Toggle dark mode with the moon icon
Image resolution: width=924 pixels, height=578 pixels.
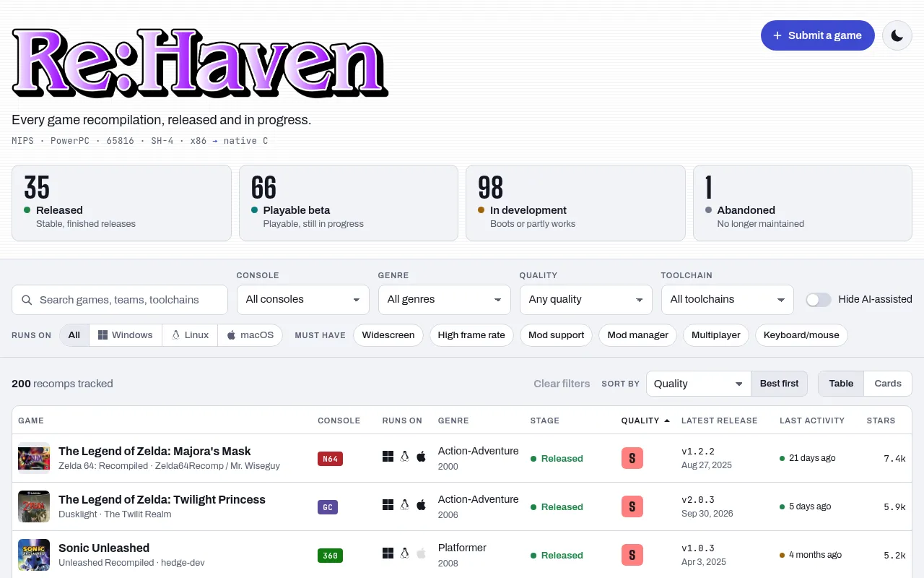point(897,35)
